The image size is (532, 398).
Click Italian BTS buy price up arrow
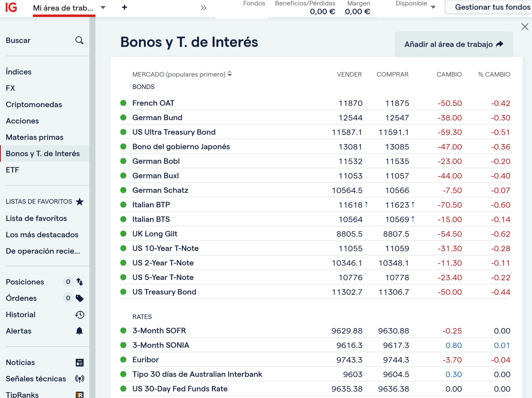[413, 219]
